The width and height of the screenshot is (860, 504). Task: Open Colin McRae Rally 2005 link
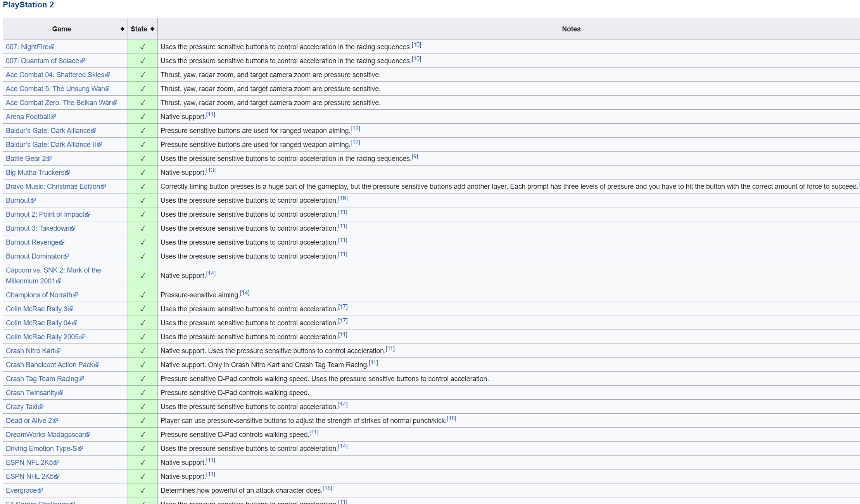[45, 337]
